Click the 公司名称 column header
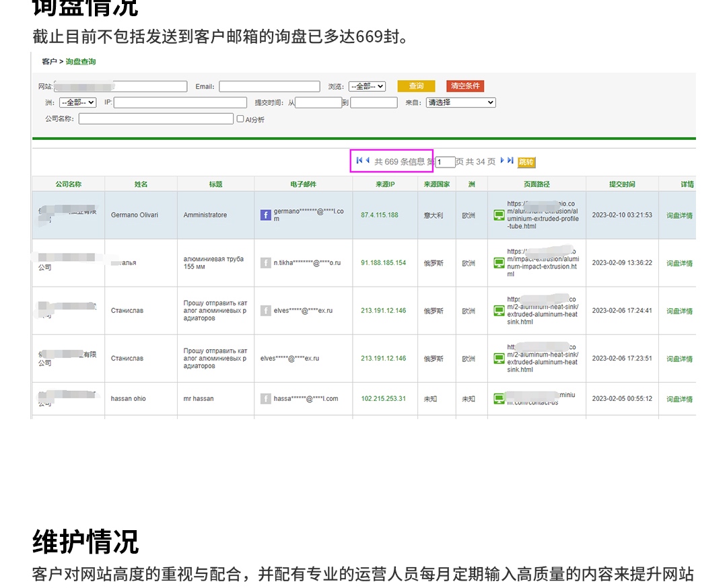The height and width of the screenshot is (588, 727). coord(69,184)
